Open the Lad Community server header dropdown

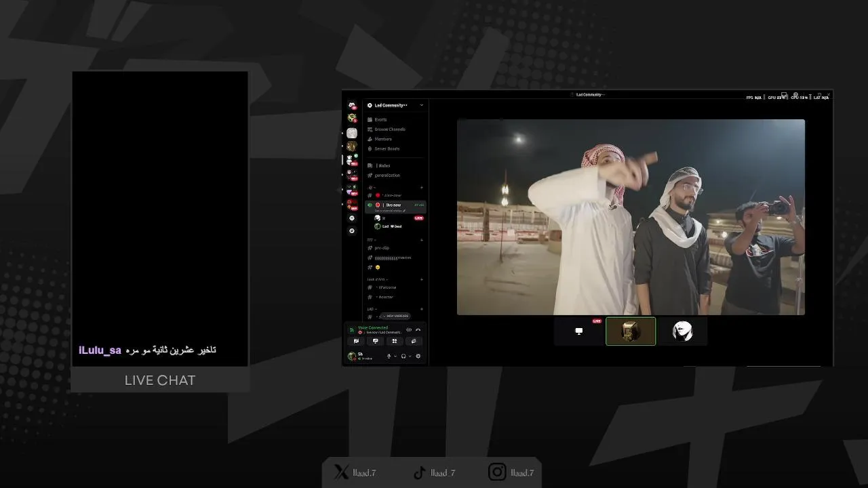pyautogui.click(x=395, y=105)
